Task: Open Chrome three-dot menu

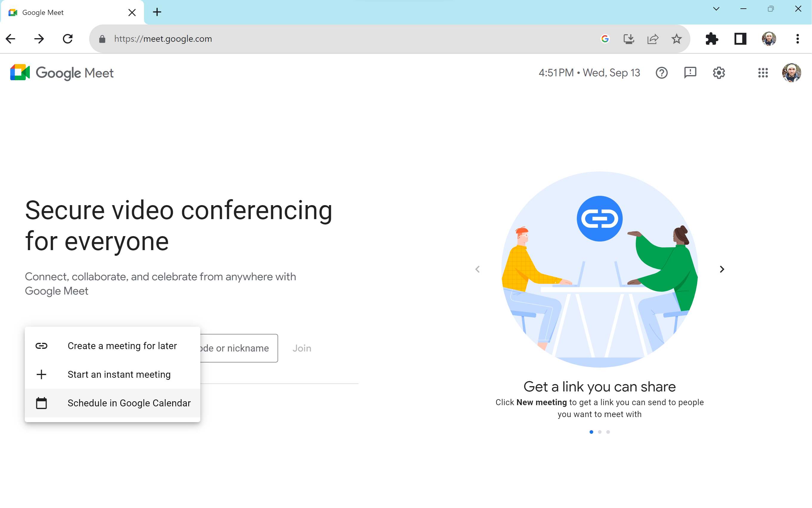Action: [x=798, y=39]
